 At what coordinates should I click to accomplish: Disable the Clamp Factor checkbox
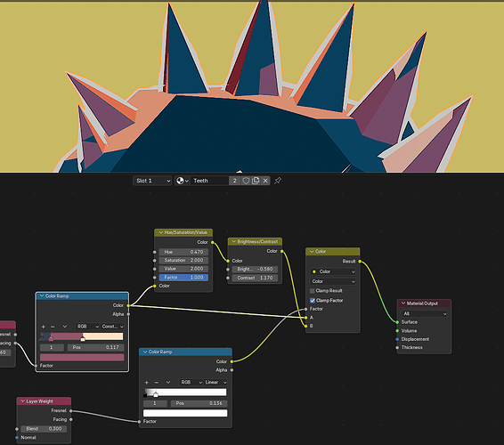click(x=313, y=301)
